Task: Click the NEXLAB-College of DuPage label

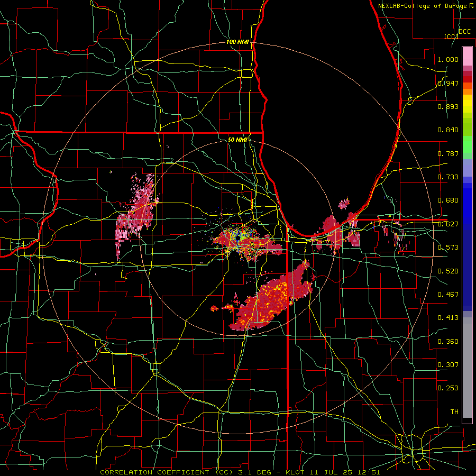Action: pyautogui.click(x=422, y=6)
